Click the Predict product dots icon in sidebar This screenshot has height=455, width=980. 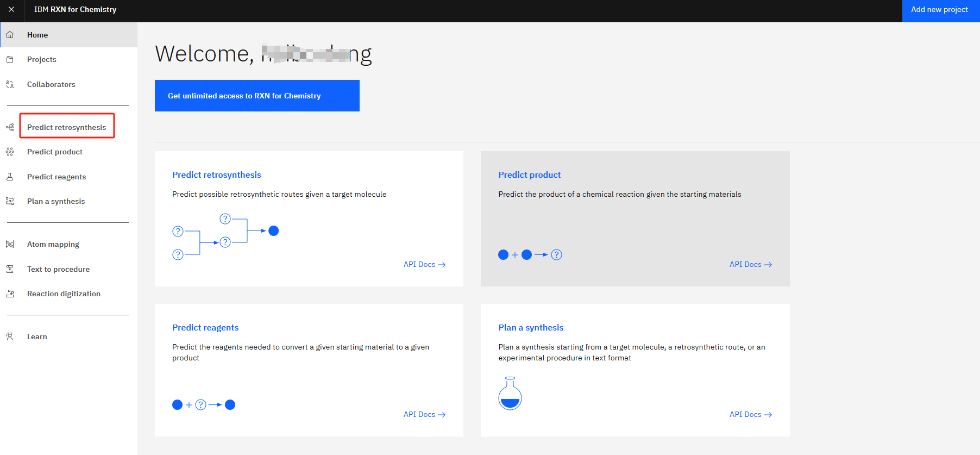(x=10, y=152)
